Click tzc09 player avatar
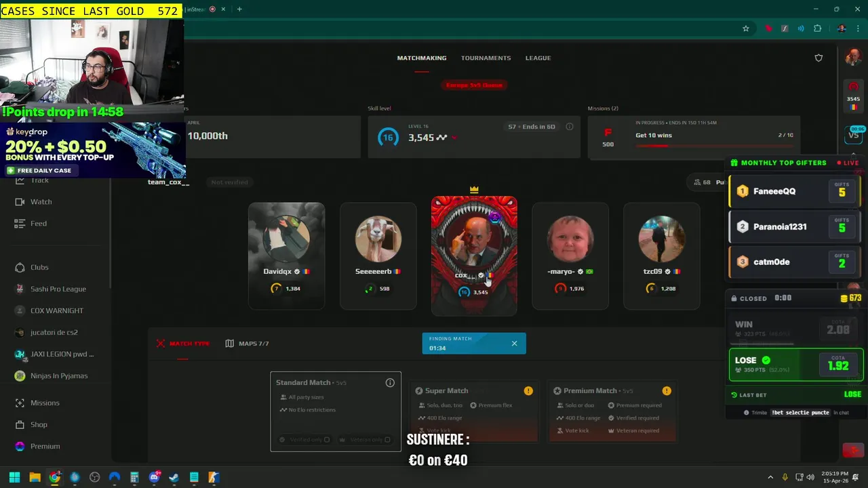The width and height of the screenshot is (868, 488). point(661,239)
